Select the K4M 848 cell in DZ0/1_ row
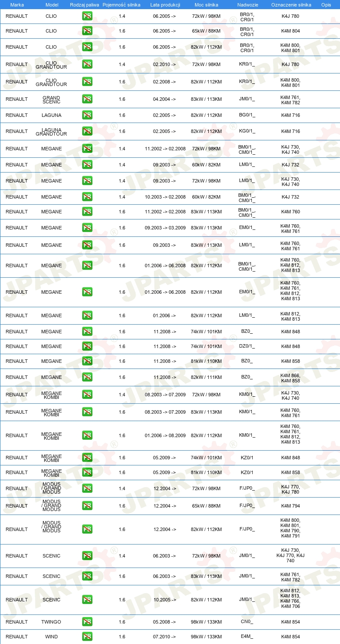Image resolution: width=340 pixels, height=644 pixels. [x=290, y=346]
